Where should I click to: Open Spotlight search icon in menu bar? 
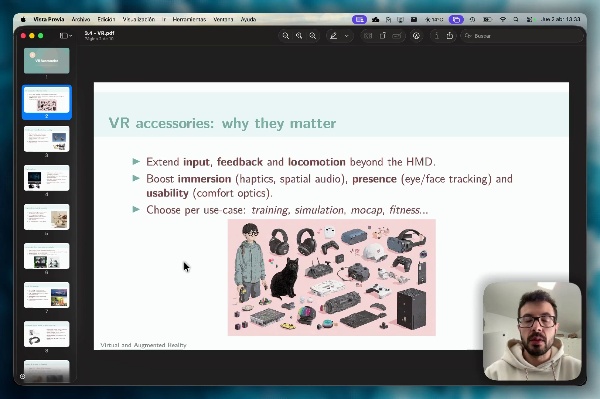[x=516, y=19]
